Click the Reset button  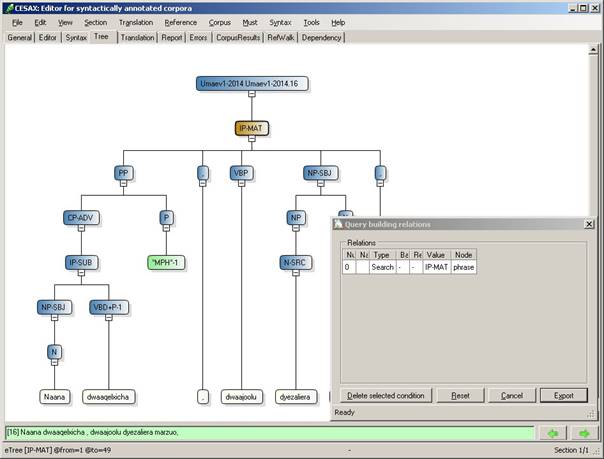pos(460,395)
